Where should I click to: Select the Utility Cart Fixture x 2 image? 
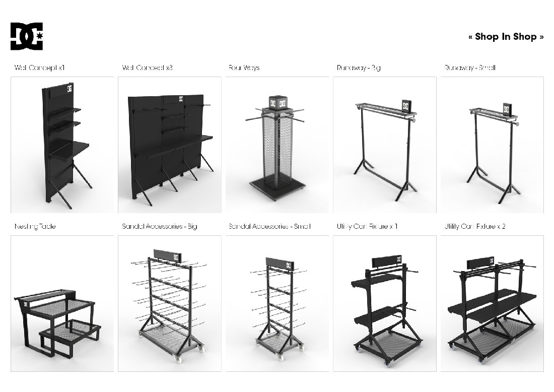[x=492, y=304]
